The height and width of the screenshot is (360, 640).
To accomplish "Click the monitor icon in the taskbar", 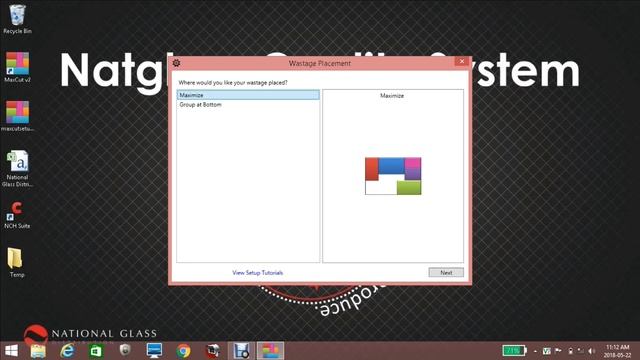I will tap(154, 351).
